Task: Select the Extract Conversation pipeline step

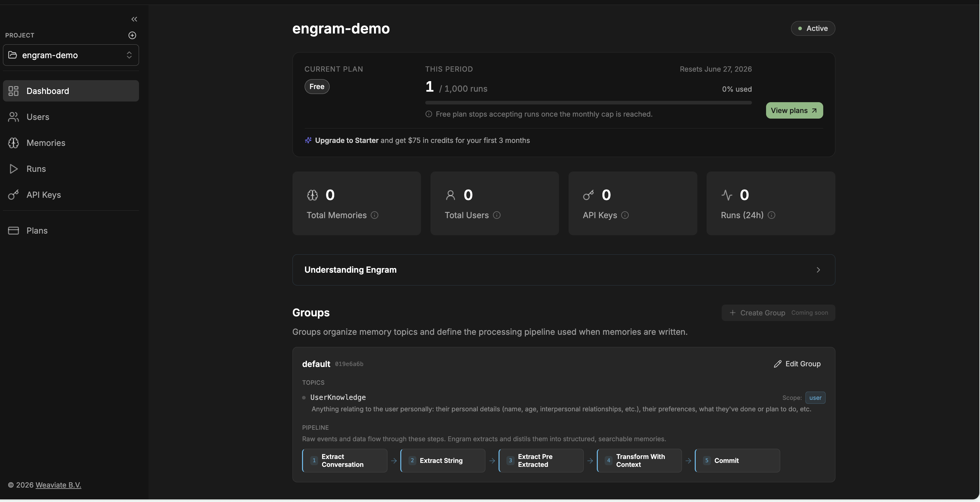Action: pyautogui.click(x=345, y=461)
